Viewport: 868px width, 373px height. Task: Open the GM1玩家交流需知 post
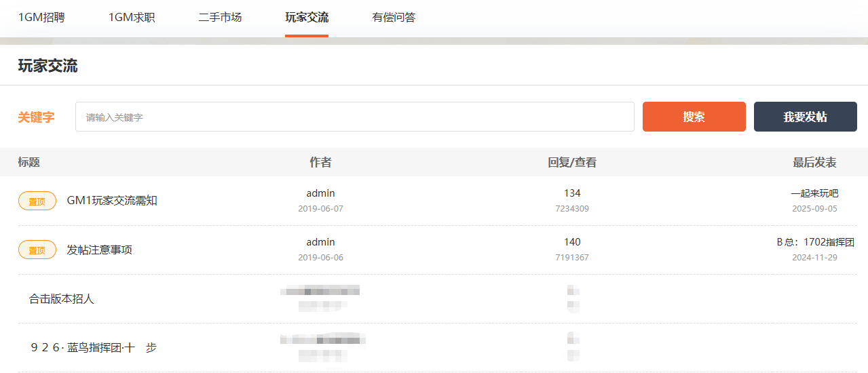[112, 201]
